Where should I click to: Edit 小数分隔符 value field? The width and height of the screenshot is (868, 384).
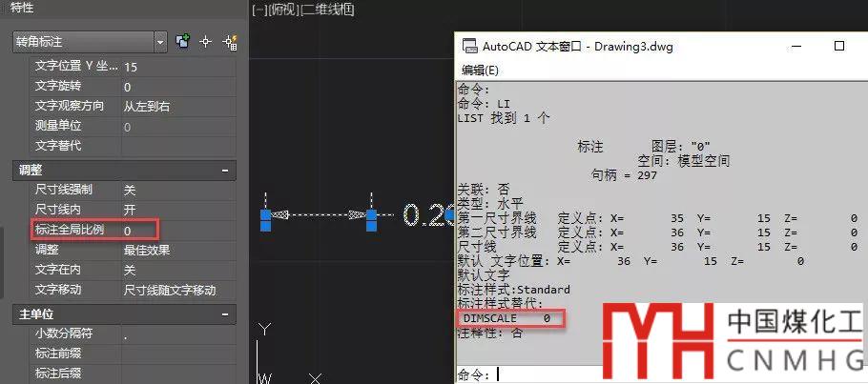(x=178, y=333)
